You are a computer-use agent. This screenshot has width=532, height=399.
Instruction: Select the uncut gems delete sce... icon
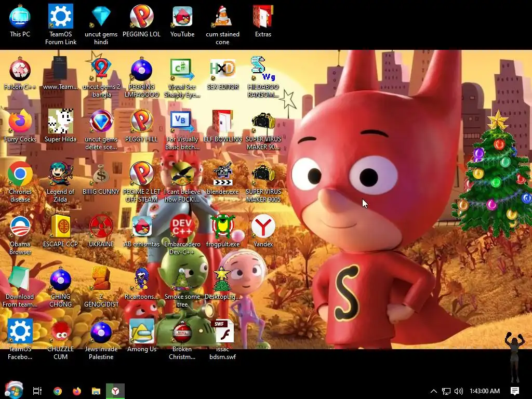pyautogui.click(x=101, y=130)
